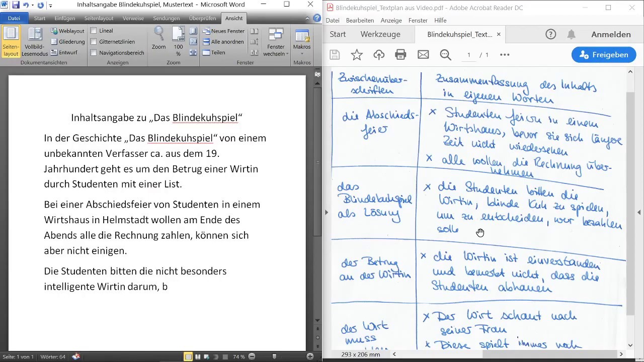The height and width of the screenshot is (362, 644).
Task: Send the PDF via the envelope icon
Action: click(x=423, y=55)
